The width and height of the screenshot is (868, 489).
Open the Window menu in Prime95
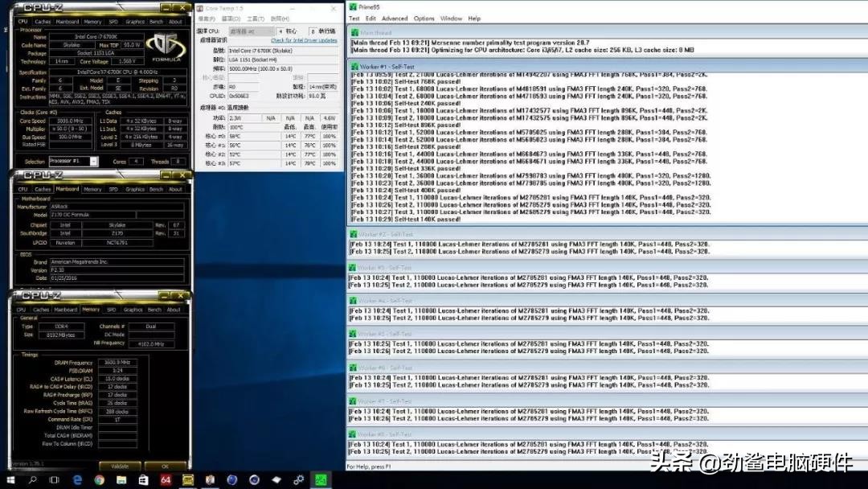[x=451, y=18]
